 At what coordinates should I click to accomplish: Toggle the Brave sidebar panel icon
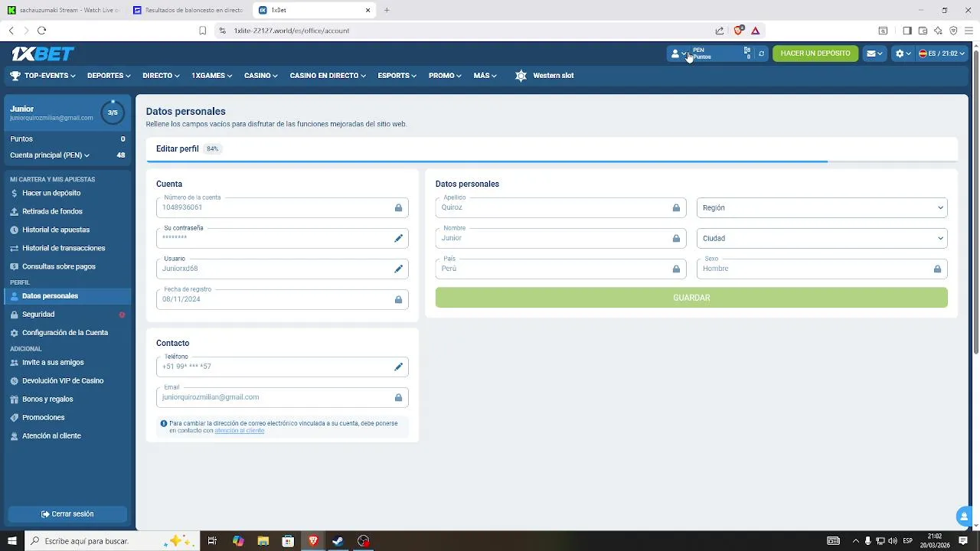click(x=906, y=31)
